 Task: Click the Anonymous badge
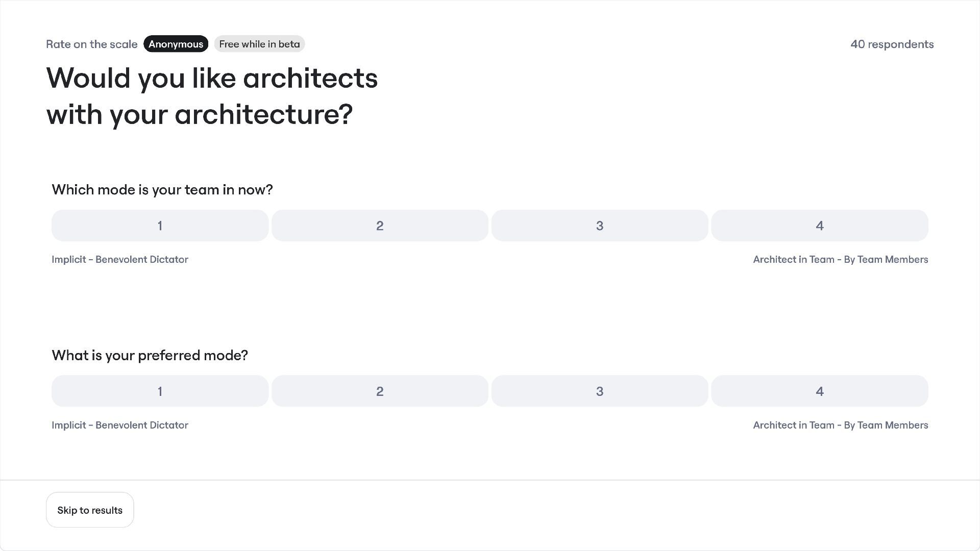point(176,44)
